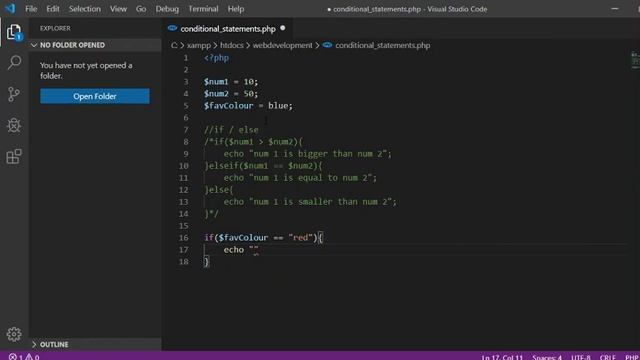Click the VS Code logo icon
The image size is (640, 360).
click(10, 9)
